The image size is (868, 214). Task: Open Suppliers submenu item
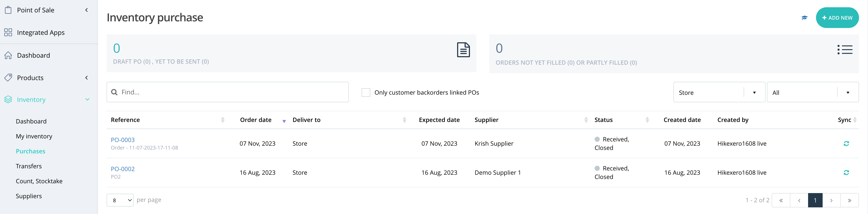pyautogui.click(x=29, y=196)
